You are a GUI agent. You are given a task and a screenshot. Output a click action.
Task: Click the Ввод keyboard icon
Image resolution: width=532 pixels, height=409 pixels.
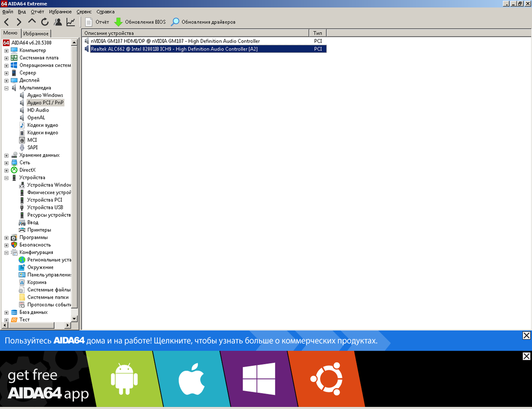22,222
